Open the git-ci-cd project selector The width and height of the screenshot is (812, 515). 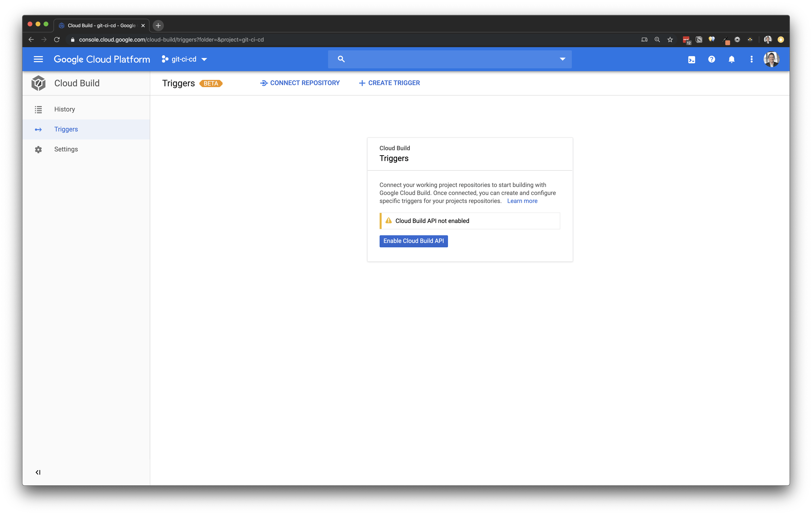click(x=184, y=59)
